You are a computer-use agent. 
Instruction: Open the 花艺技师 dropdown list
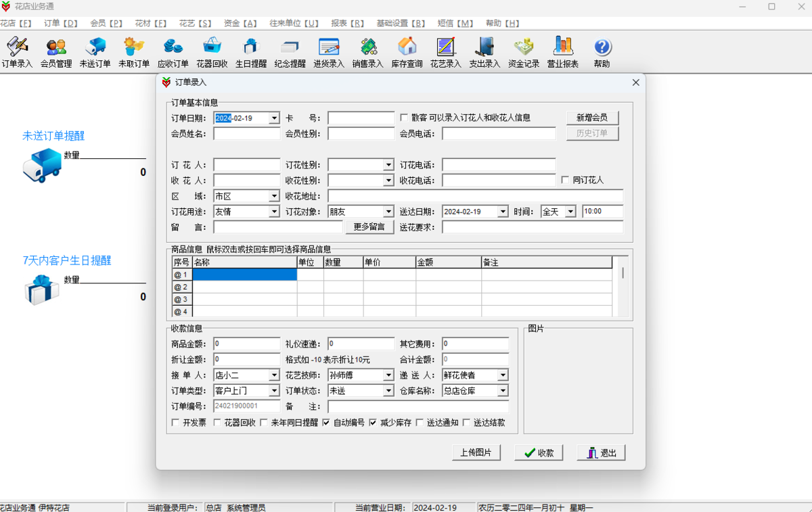(x=388, y=375)
